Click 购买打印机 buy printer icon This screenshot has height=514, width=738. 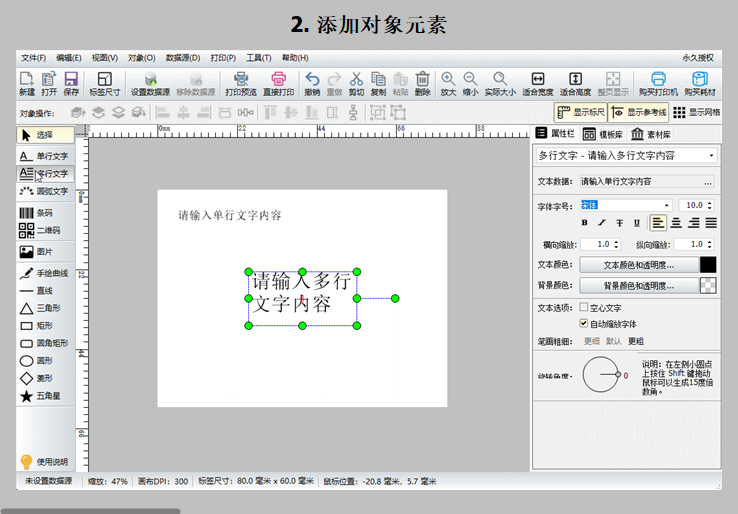[x=658, y=83]
